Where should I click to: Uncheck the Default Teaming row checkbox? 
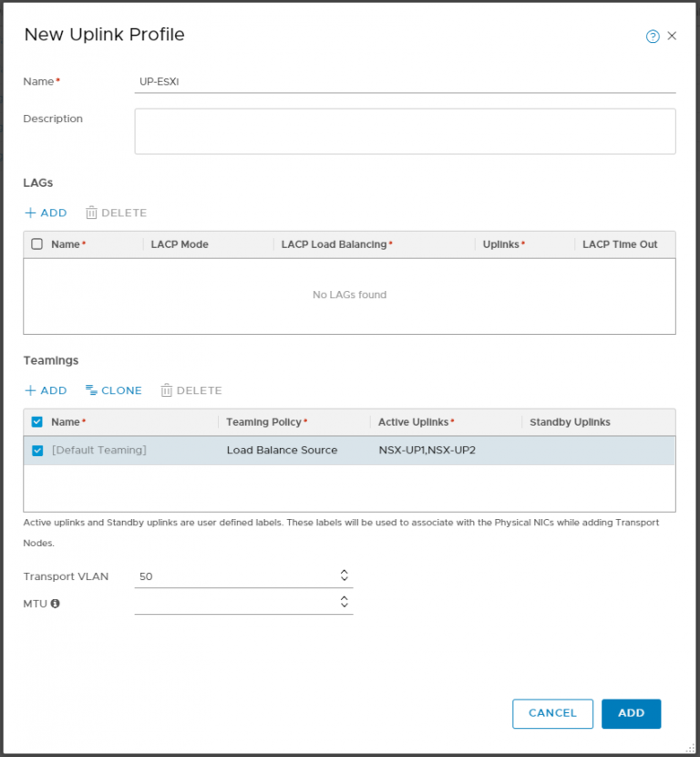click(37, 451)
